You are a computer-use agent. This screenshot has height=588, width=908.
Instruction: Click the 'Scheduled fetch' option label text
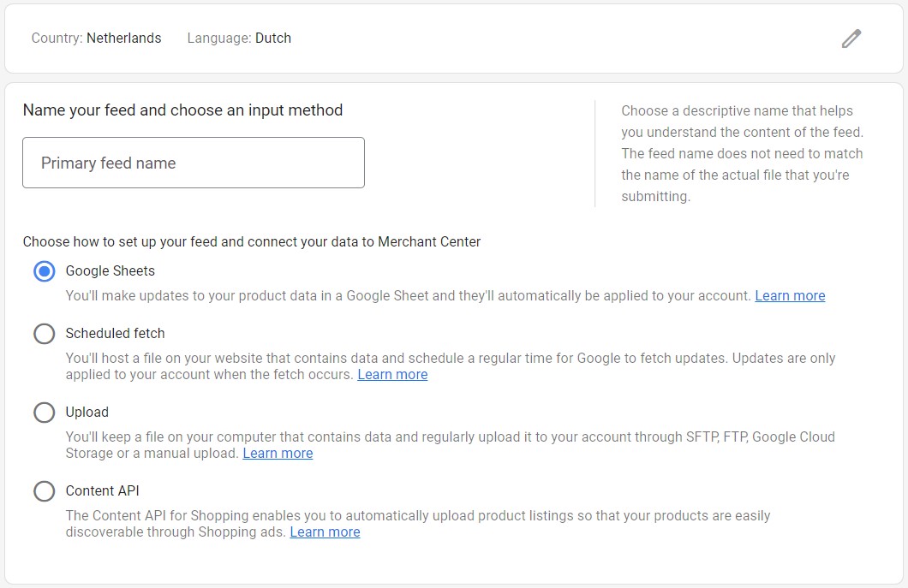(115, 333)
